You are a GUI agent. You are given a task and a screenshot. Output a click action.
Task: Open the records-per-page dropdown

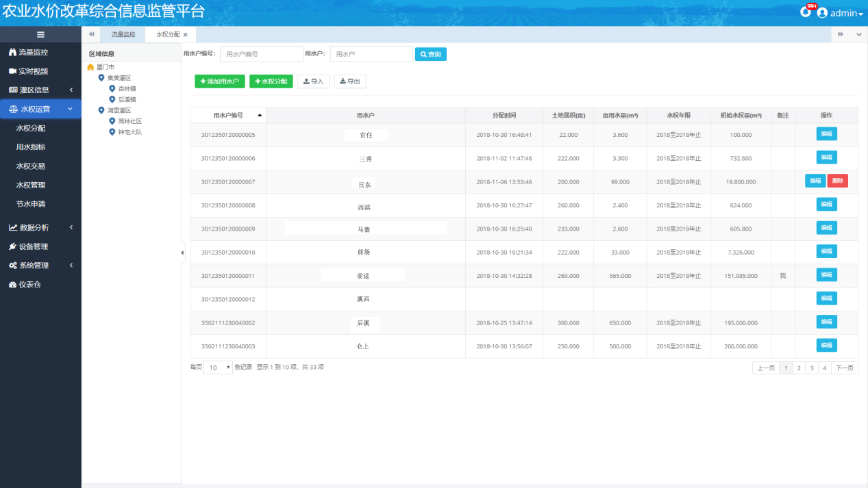(219, 368)
